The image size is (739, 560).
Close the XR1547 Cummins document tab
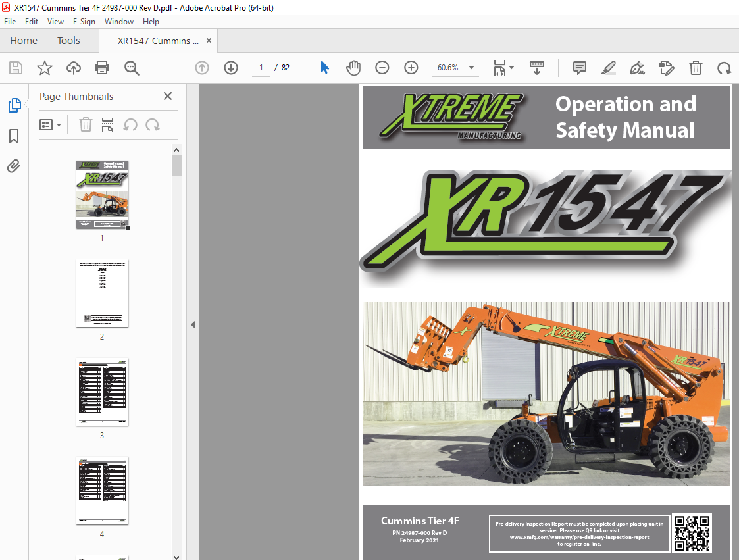point(209,41)
